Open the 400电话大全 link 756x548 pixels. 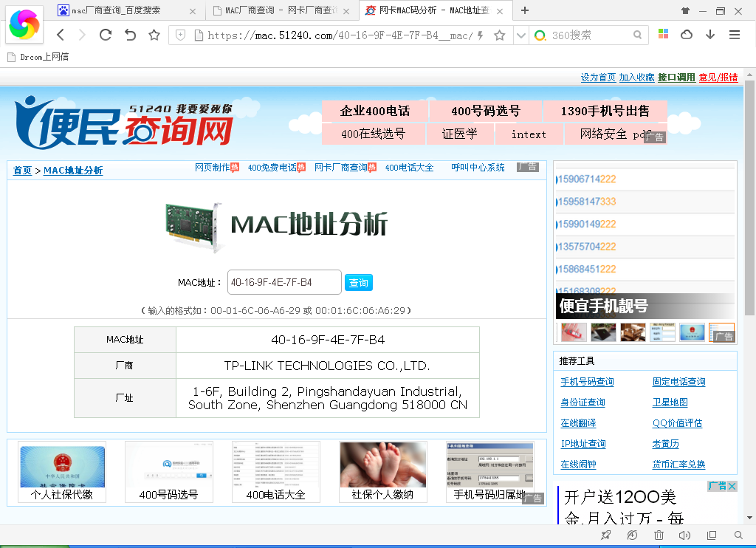(x=409, y=168)
